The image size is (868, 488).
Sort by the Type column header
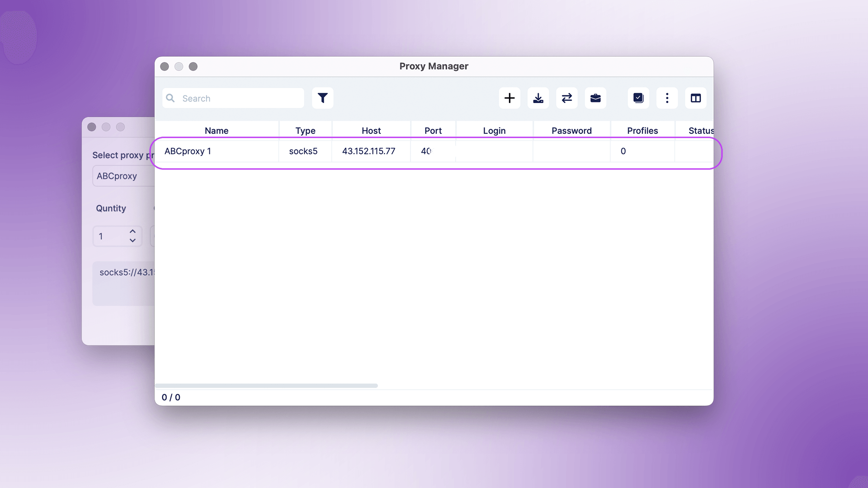(x=305, y=131)
